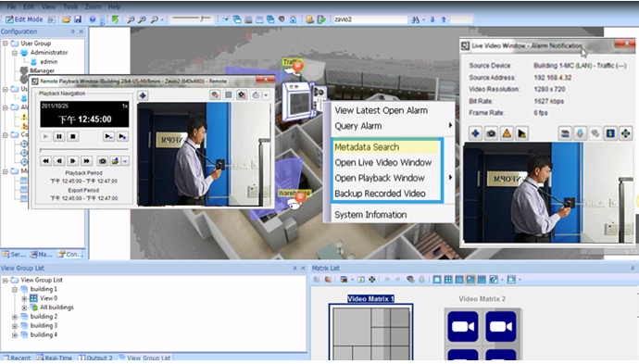Open the zoom magnifier dropdown arrow in toolbar
The image size is (639, 364).
pyautogui.click(x=162, y=19)
